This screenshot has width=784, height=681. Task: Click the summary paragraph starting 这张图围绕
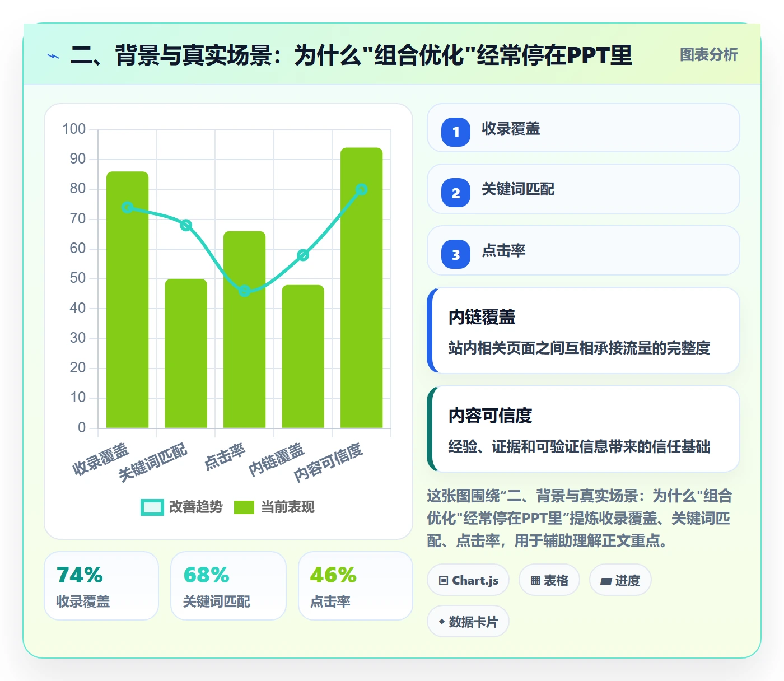580,518
